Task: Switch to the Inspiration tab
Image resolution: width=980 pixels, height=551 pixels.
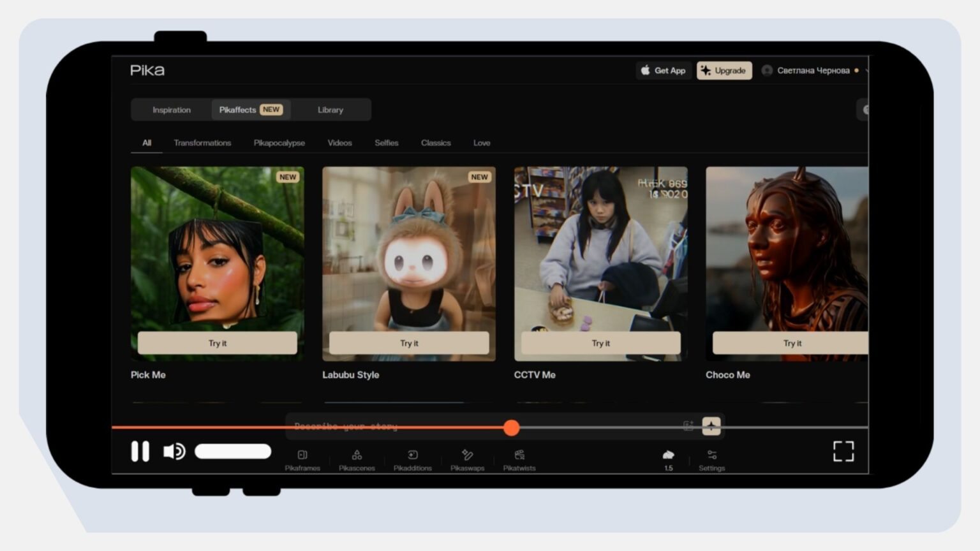Action: (171, 110)
